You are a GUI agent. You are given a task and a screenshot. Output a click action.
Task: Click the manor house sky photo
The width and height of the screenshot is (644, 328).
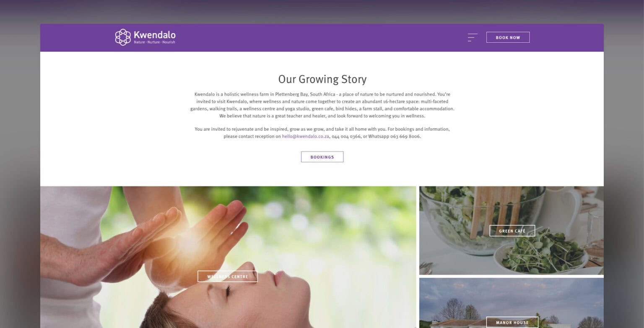click(x=512, y=303)
